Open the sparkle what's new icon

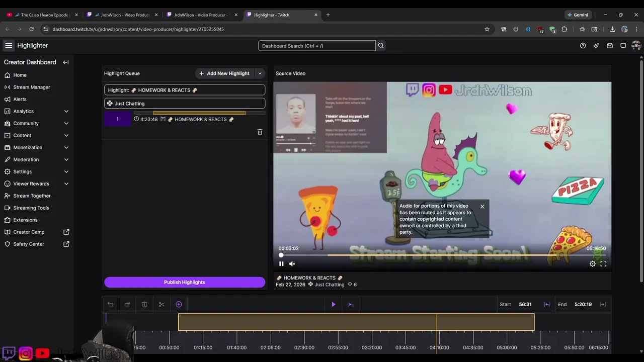(596, 46)
